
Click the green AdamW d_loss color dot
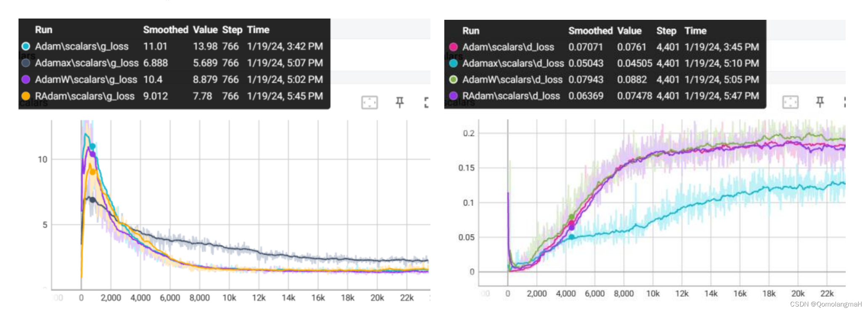pos(453,80)
